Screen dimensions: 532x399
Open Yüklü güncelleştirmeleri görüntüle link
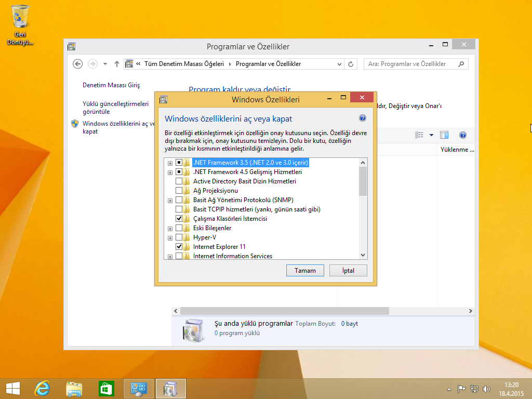(115, 108)
